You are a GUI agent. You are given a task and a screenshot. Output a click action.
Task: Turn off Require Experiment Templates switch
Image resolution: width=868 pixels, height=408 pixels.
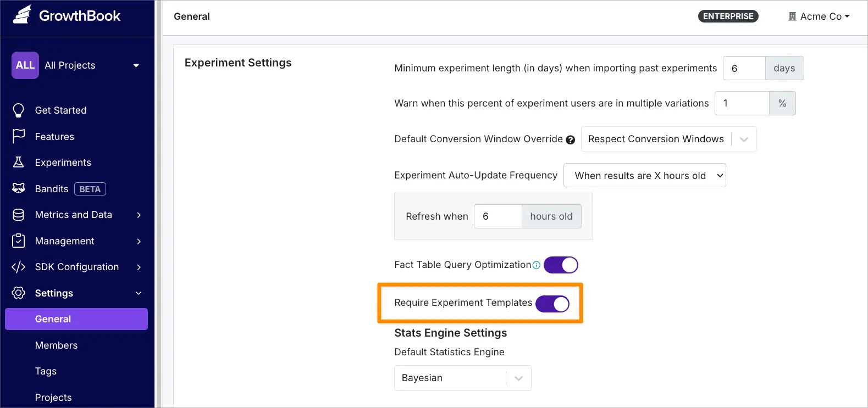552,304
